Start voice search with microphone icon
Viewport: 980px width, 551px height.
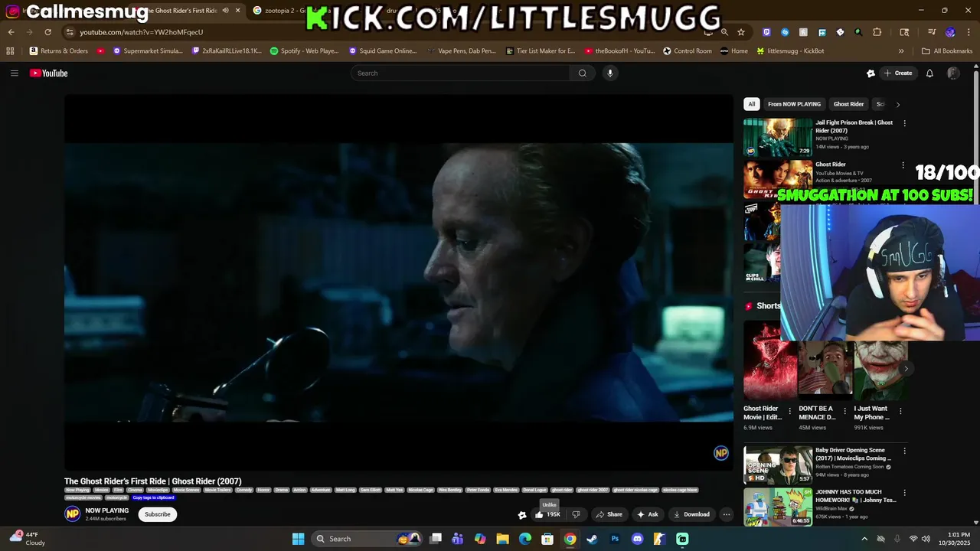click(610, 73)
